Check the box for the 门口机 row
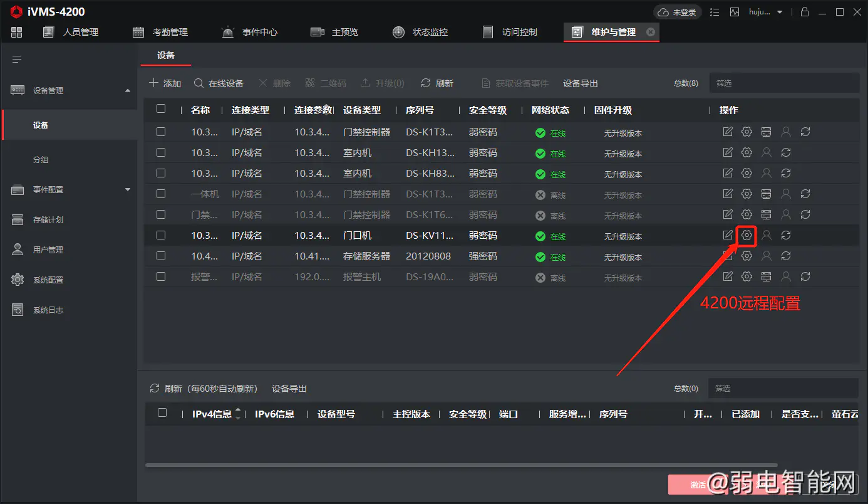Screen dimensions: 868x504 [161, 235]
